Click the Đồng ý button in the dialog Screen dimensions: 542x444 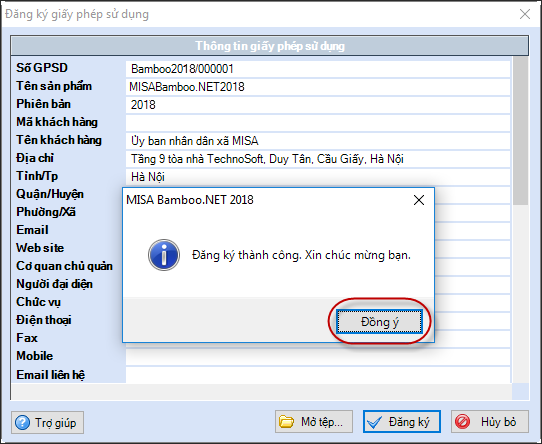(x=379, y=322)
